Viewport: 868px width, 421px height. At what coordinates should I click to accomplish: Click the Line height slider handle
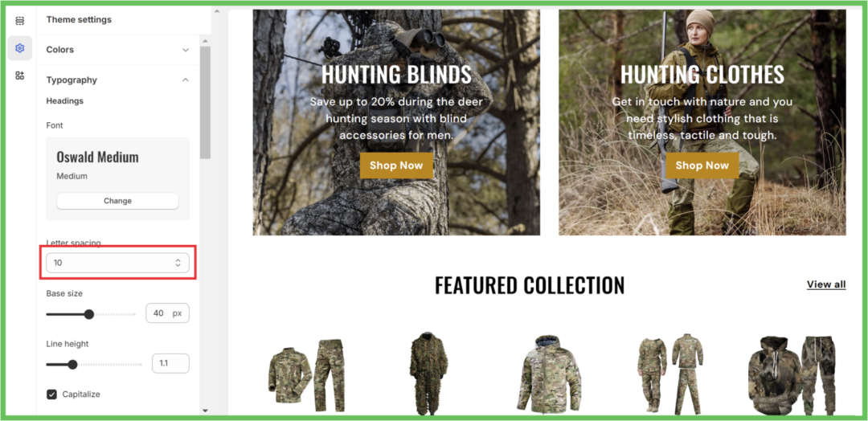[72, 365]
